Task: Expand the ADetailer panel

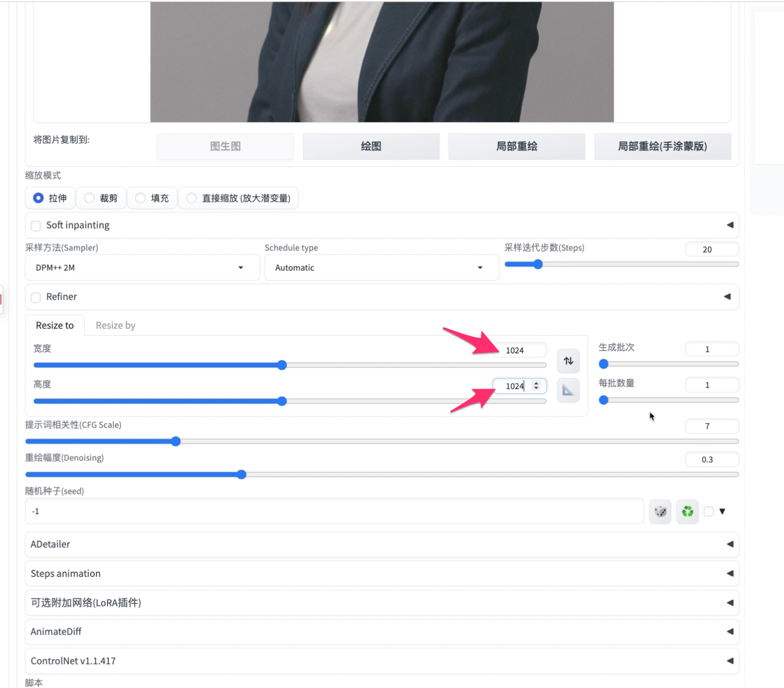Action: coord(382,545)
